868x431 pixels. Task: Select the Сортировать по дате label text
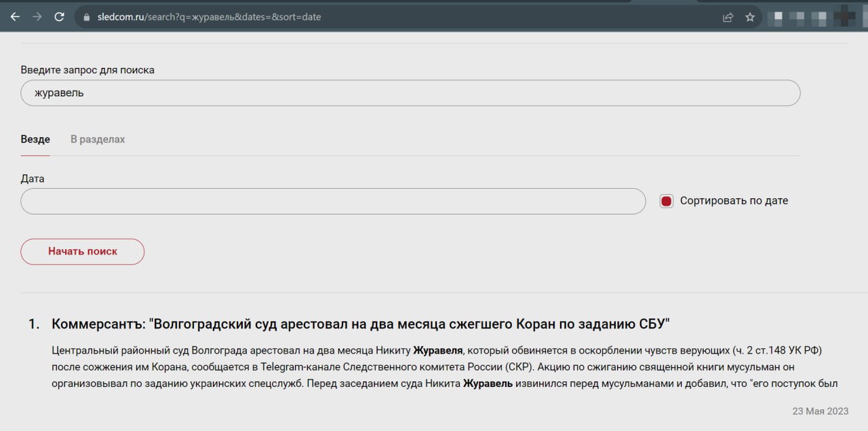click(734, 201)
